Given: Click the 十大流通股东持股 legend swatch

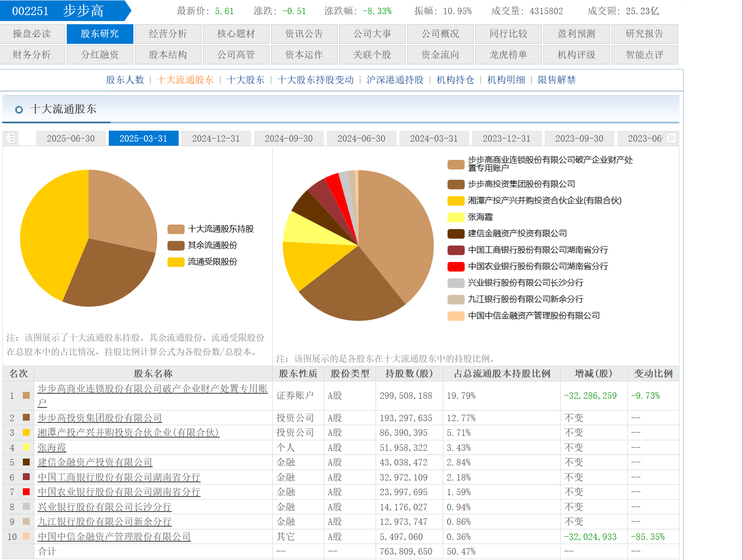Looking at the screenshot, I should pyautogui.click(x=176, y=229).
